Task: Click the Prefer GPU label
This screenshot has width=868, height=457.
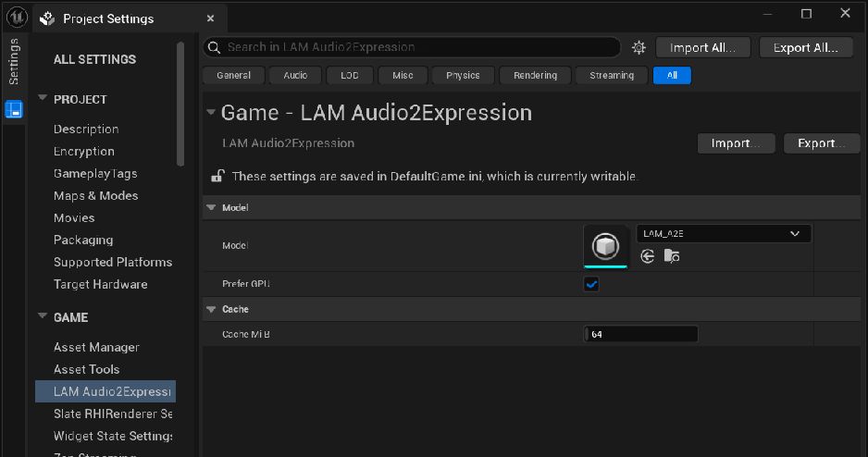Action: pyautogui.click(x=246, y=284)
